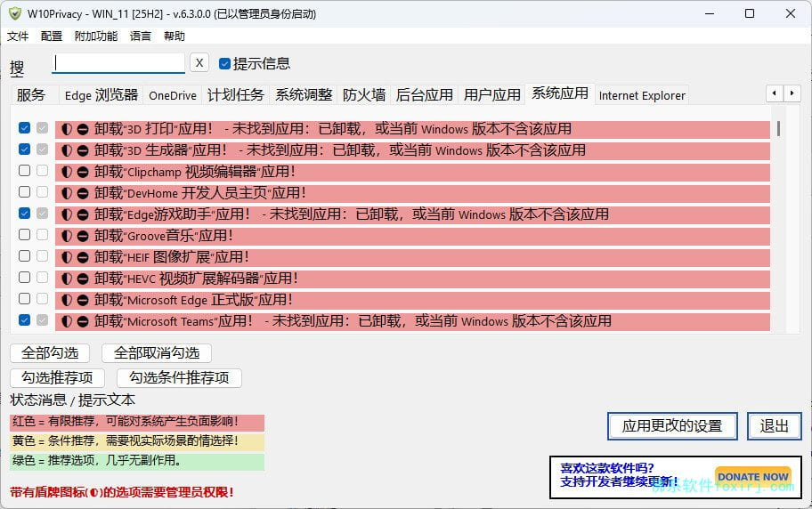Screen dimensions: 812x509
Task: Uncheck the 3D 打印 uninstall checkbox
Action: tap(24, 127)
